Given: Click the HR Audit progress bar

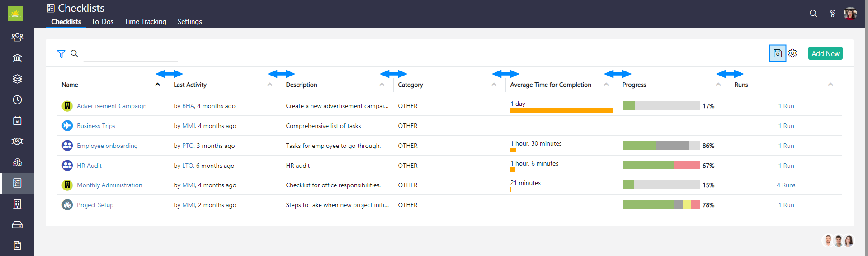Looking at the screenshot, I should click(660, 166).
